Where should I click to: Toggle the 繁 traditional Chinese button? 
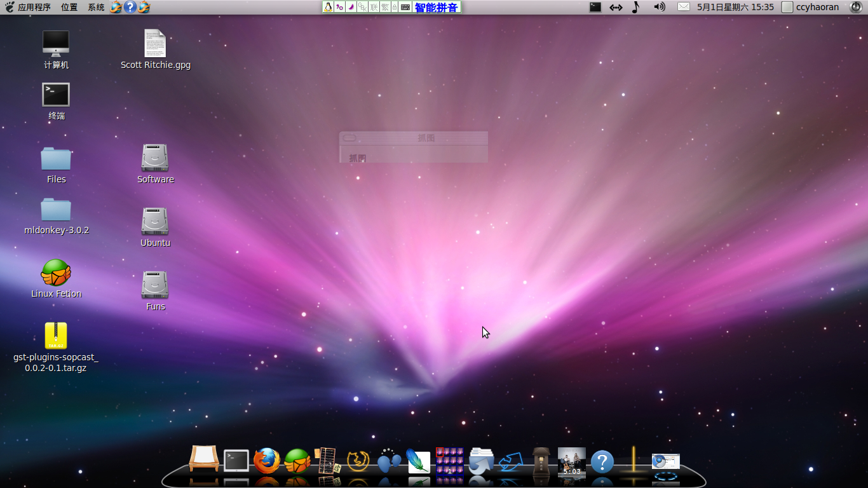[385, 7]
